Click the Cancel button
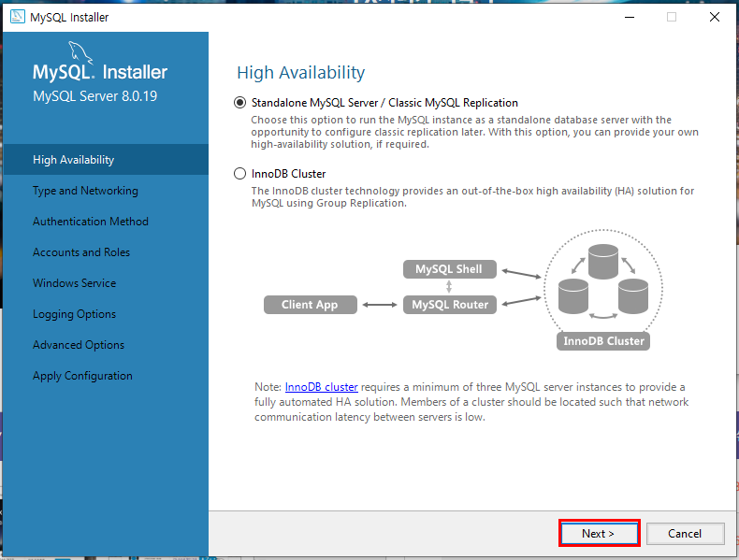739x560 pixels. [x=685, y=533]
